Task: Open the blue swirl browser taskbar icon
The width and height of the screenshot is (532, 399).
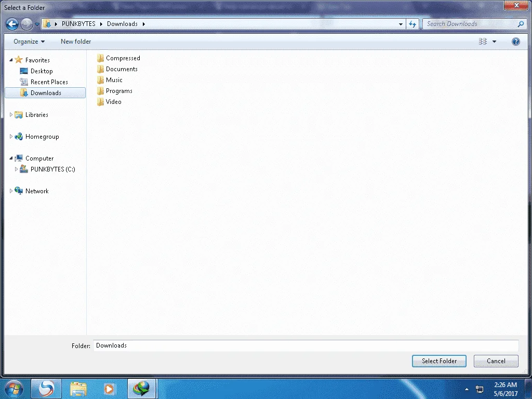Action: (x=46, y=389)
